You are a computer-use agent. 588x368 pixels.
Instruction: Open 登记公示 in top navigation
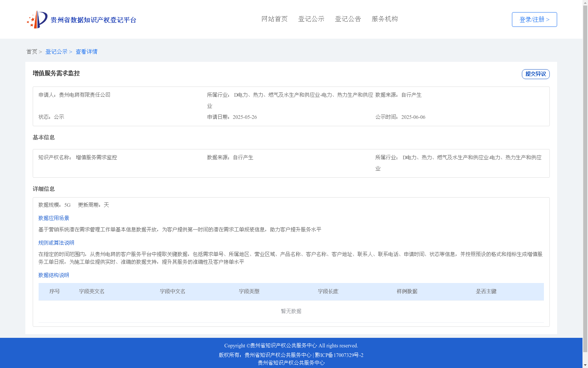[x=311, y=19]
